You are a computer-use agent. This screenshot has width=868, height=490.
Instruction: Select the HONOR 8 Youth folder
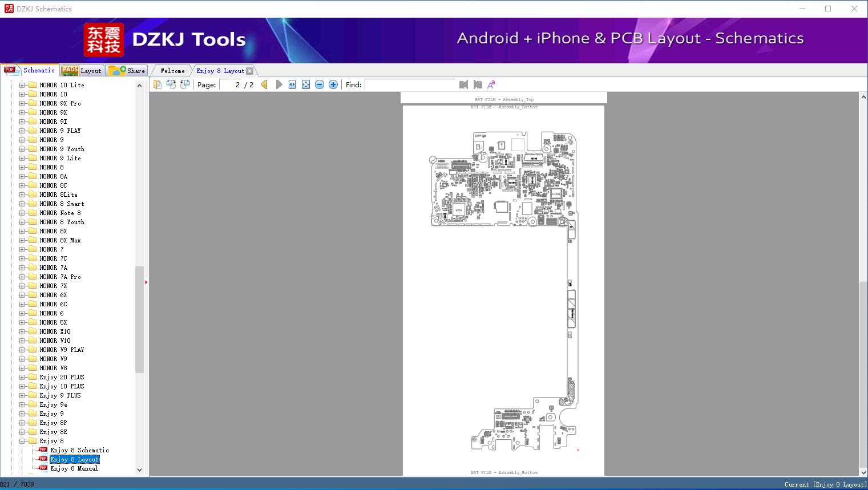click(x=62, y=222)
